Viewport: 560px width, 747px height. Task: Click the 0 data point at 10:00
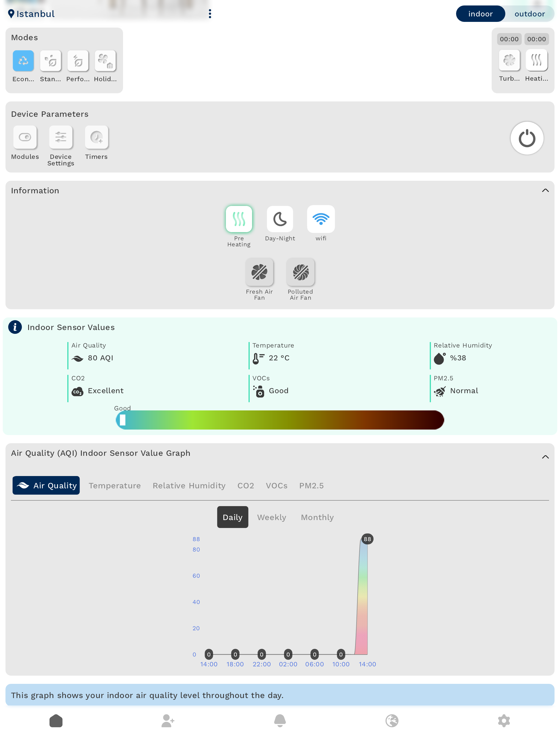click(x=341, y=655)
